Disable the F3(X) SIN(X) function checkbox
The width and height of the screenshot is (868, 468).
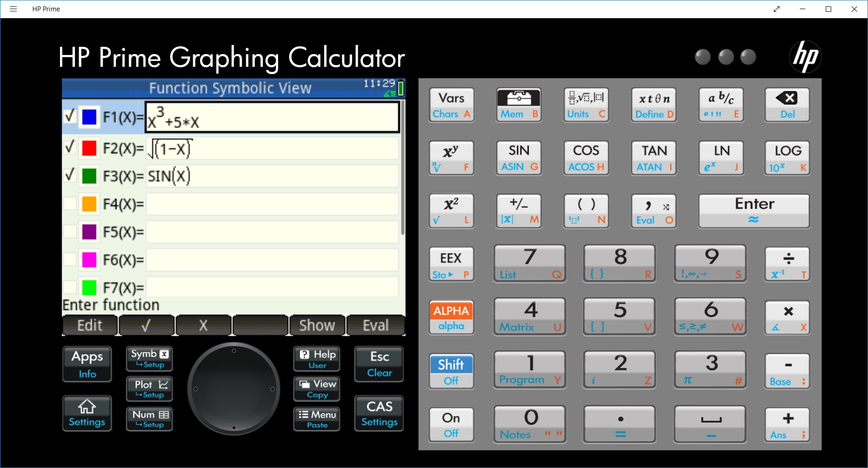(x=70, y=175)
